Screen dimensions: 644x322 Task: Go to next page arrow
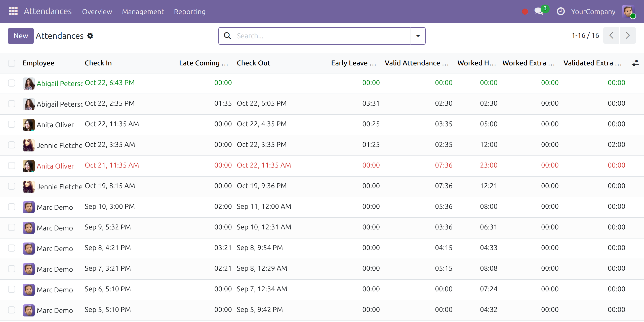[x=628, y=35]
